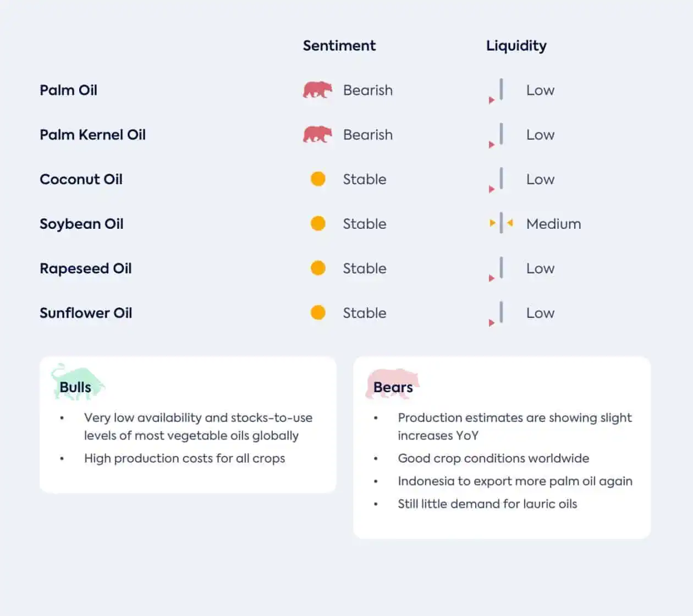The image size is (693, 616).
Task: Click Palm Oil's low liquidity indicator
Action: [x=496, y=91]
